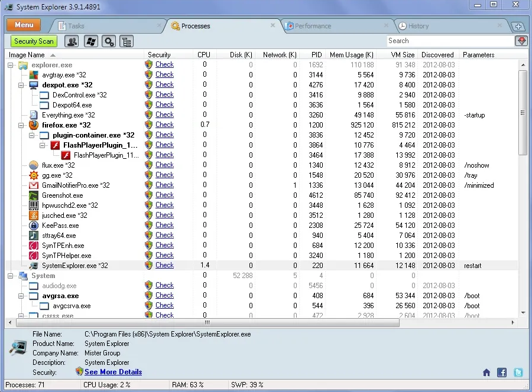532x392 pixels.
Task: Click the sttray64.exe music note icon
Action: coord(34,235)
